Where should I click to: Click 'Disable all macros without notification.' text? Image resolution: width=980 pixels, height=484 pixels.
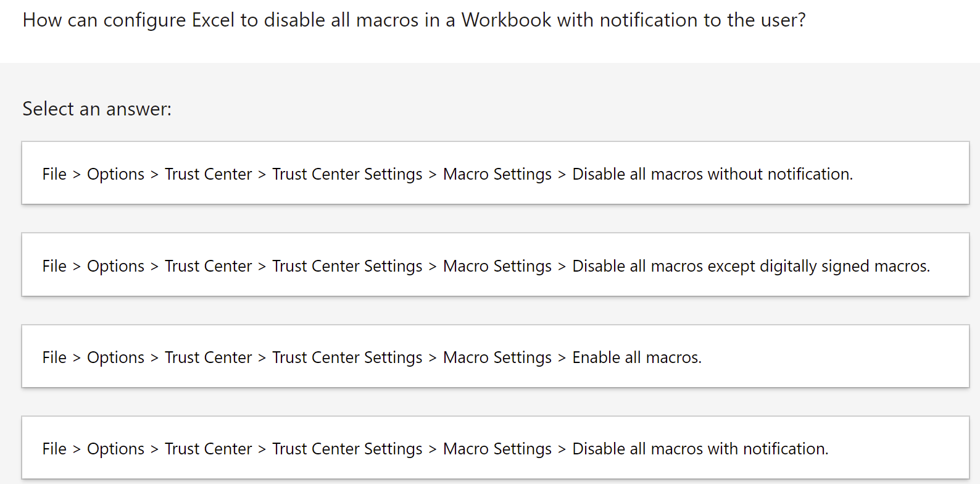[713, 174]
